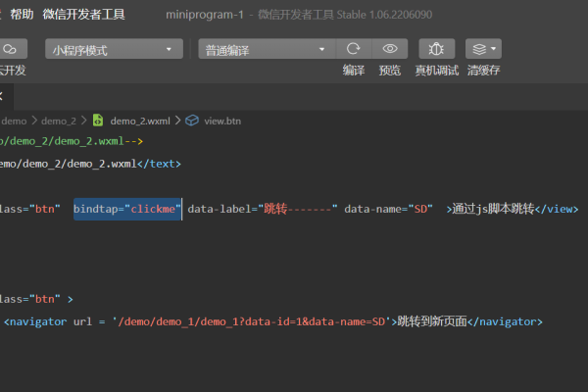Expand the clear cache dropdown arrow
The height and width of the screenshot is (392, 588).
(494, 49)
